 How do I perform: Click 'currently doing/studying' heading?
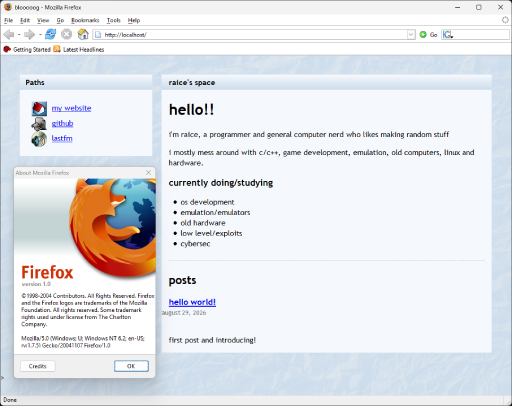[x=221, y=183]
